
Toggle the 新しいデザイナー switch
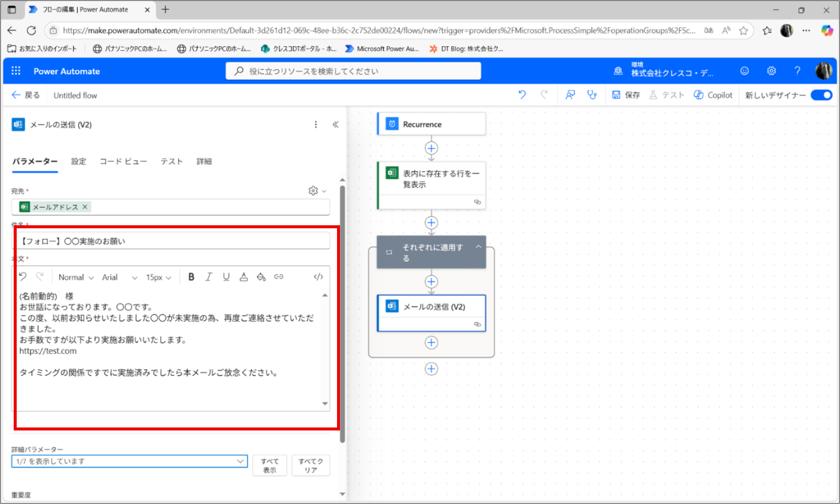click(822, 95)
